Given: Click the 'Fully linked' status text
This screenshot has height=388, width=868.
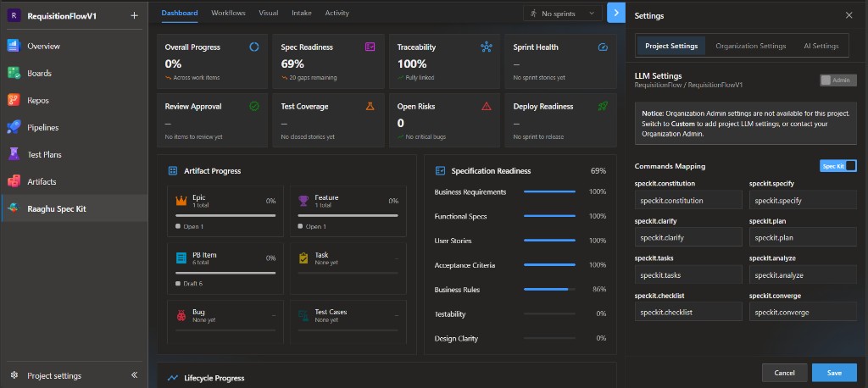Looking at the screenshot, I should point(420,77).
